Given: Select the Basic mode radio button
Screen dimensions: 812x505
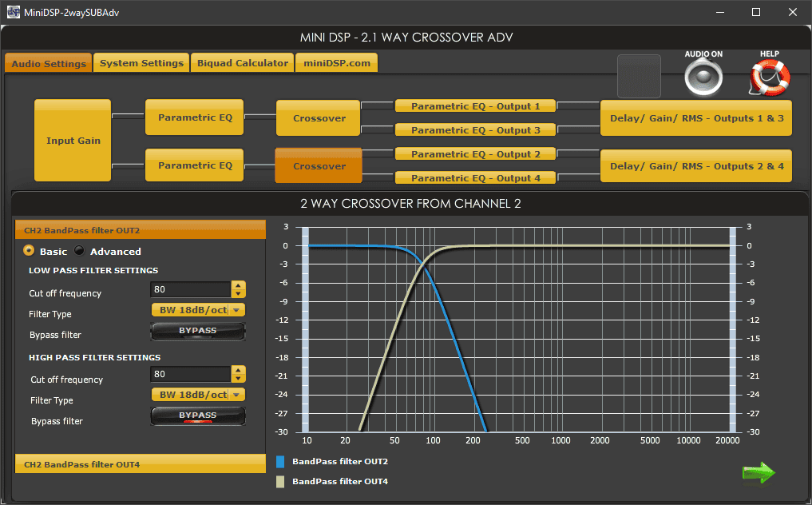Looking at the screenshot, I should point(29,251).
